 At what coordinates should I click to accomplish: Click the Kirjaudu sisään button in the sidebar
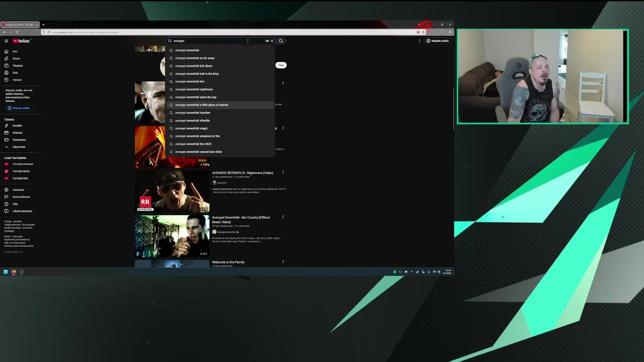(x=19, y=108)
